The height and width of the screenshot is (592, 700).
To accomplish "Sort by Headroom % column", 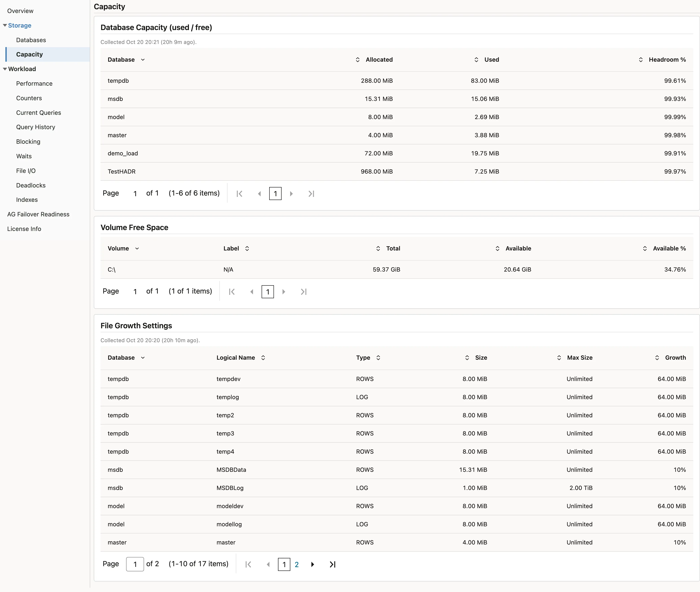I will pos(641,60).
